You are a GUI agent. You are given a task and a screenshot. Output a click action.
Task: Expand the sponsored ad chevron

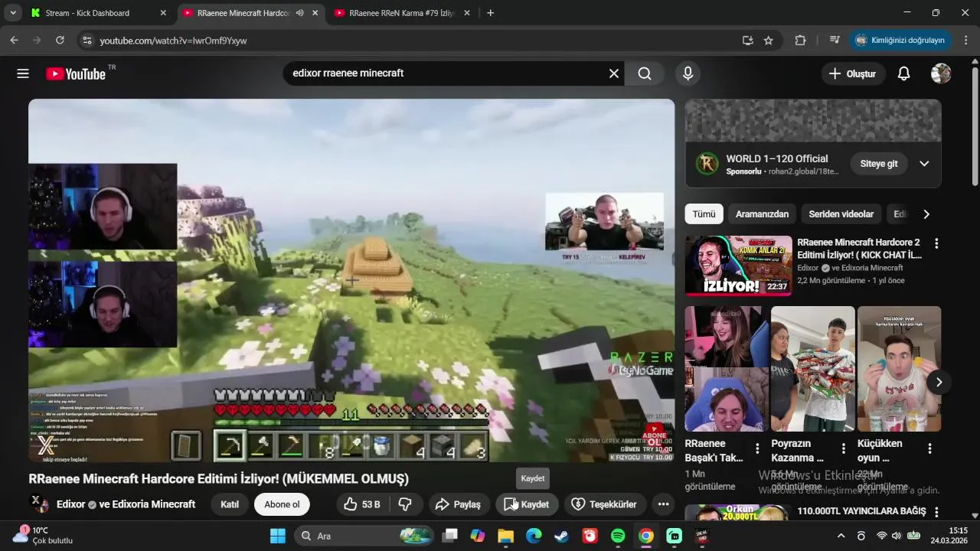coord(924,164)
